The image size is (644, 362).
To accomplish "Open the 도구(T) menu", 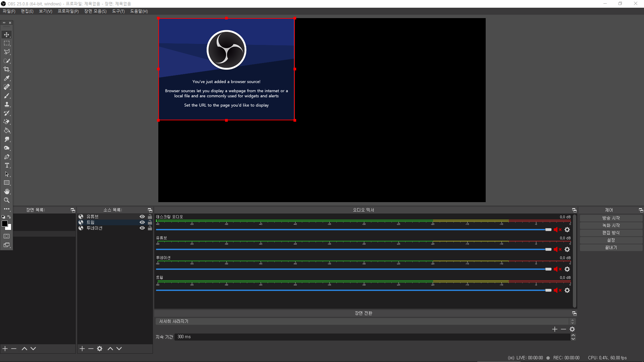I will pyautogui.click(x=118, y=11).
